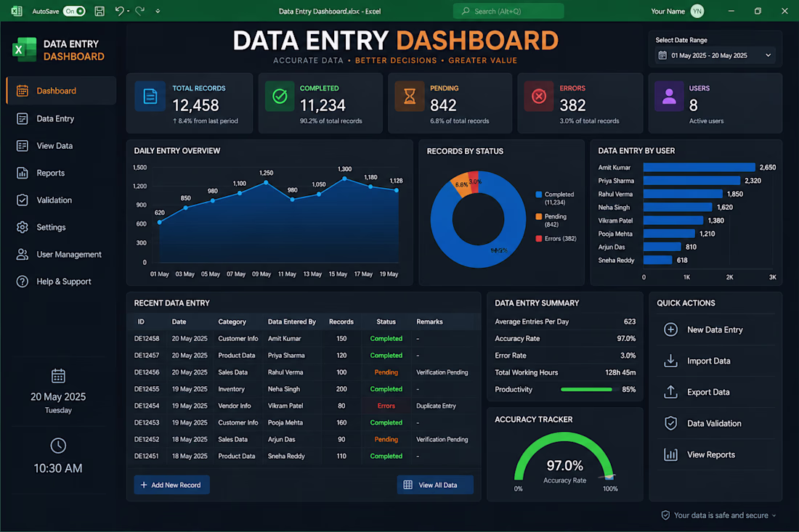The width and height of the screenshot is (799, 532).
Task: Click the Validation checkmark icon in sidebar
Action: pos(22,200)
